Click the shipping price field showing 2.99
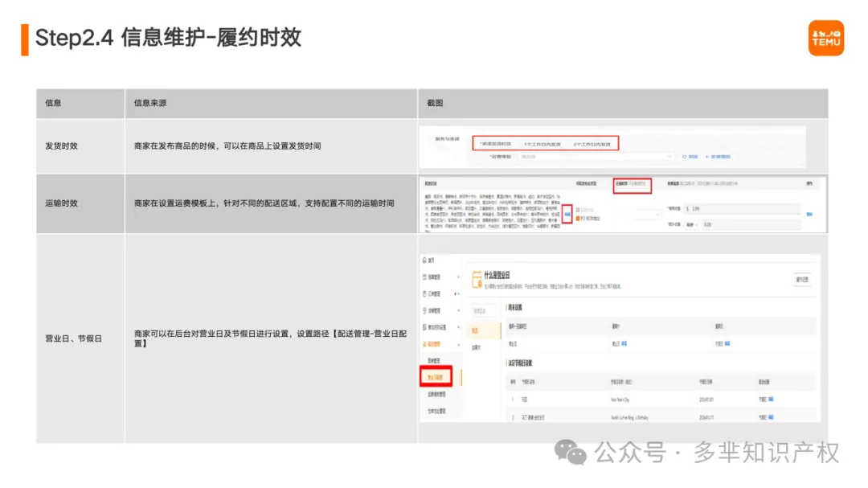This screenshot has height=488, width=868. click(742, 209)
